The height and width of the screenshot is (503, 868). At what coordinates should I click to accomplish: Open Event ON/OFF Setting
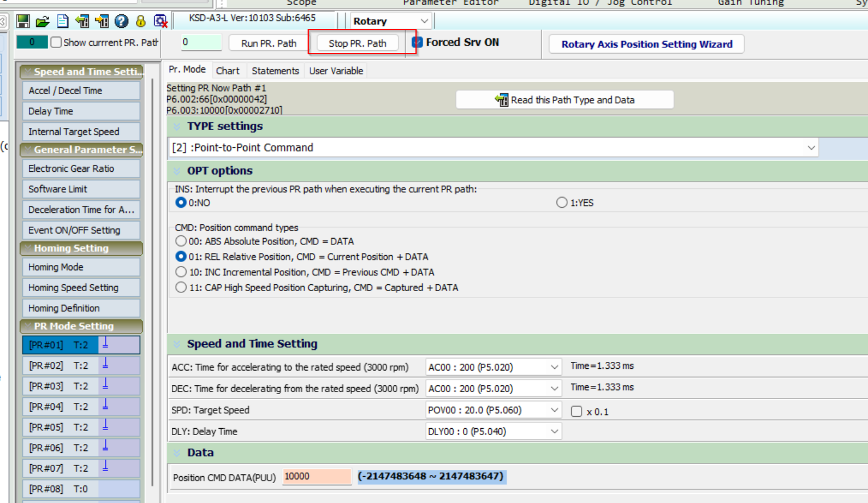tap(81, 230)
